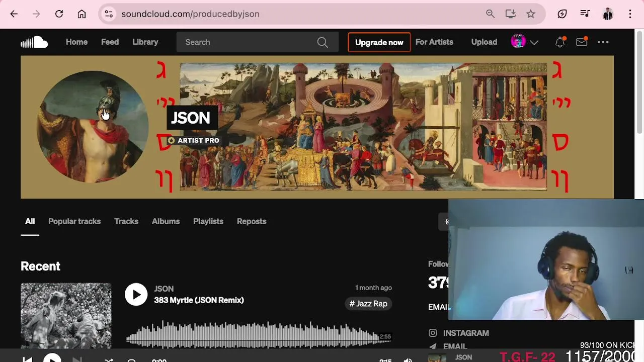Click the search magnifier in SoundCloud

coord(323,42)
